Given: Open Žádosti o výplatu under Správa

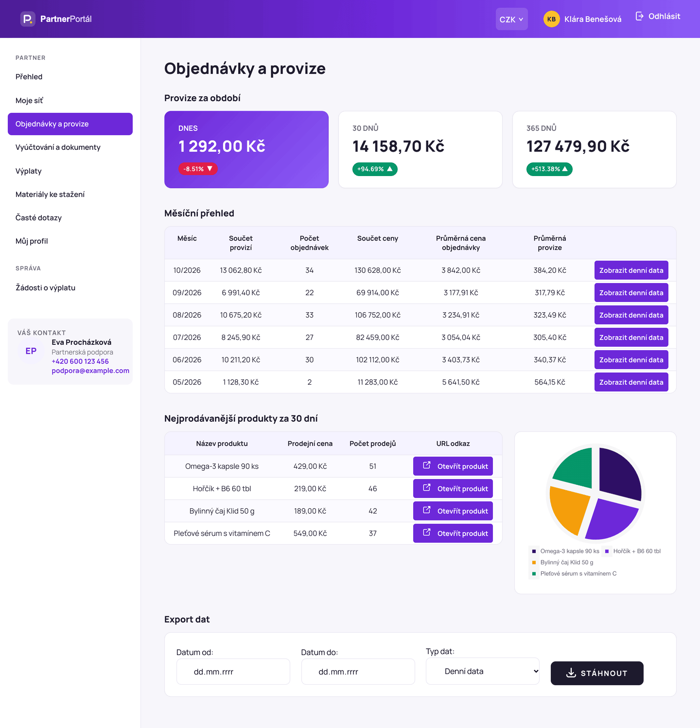Looking at the screenshot, I should point(70,288).
